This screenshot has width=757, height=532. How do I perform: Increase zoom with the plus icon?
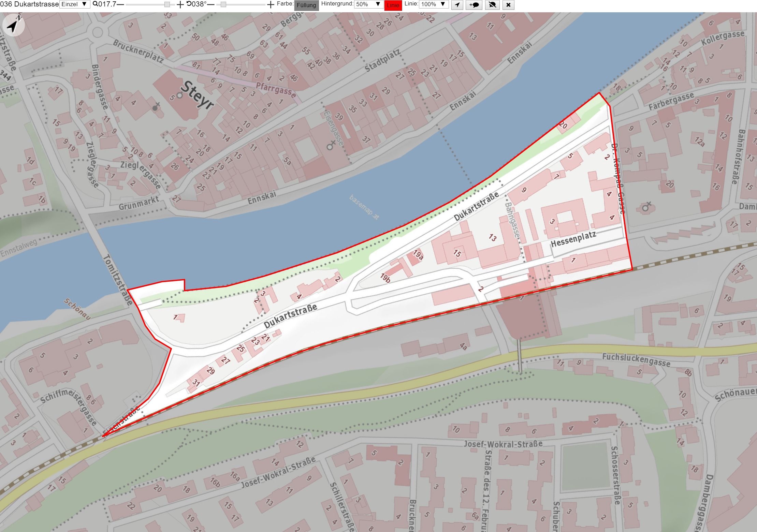[x=180, y=4]
